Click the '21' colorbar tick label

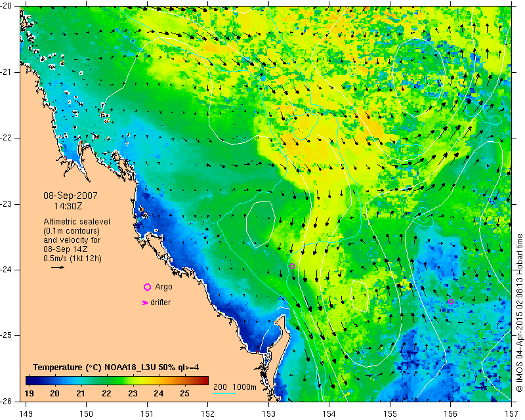[80, 394]
